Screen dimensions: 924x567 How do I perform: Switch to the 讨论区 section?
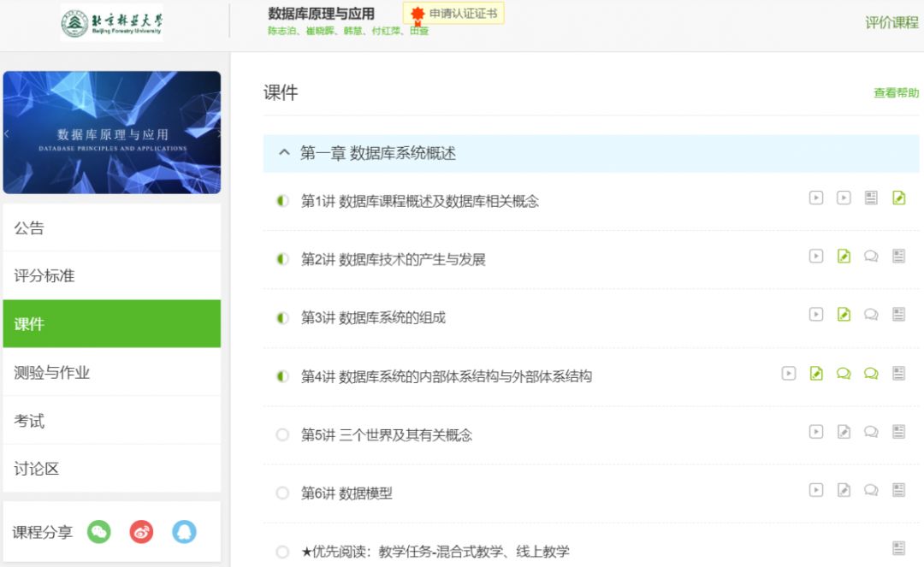(x=112, y=468)
